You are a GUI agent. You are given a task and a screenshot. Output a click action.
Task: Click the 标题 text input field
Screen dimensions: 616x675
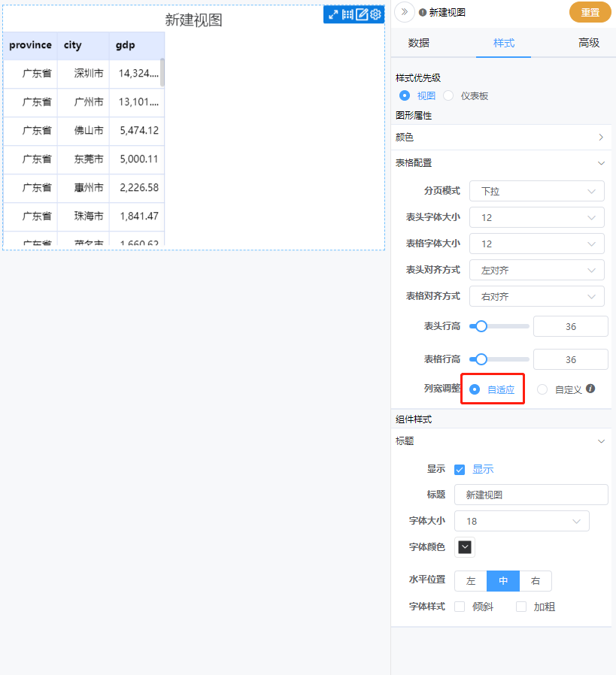pos(531,494)
